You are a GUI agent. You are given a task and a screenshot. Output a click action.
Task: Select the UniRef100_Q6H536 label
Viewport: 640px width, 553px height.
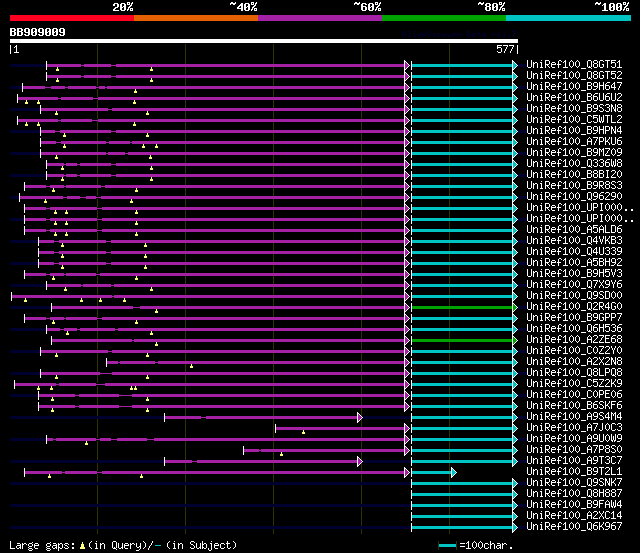574,329
